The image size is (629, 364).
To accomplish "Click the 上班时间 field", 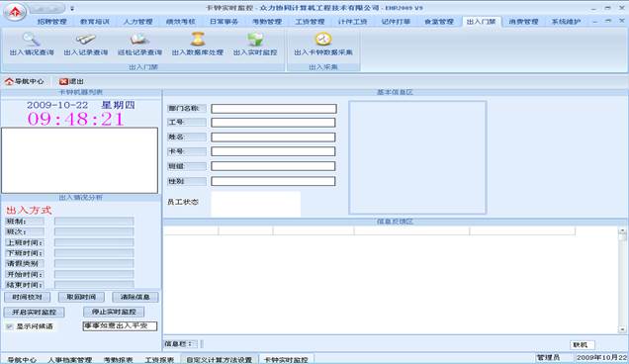I will click(94, 242).
